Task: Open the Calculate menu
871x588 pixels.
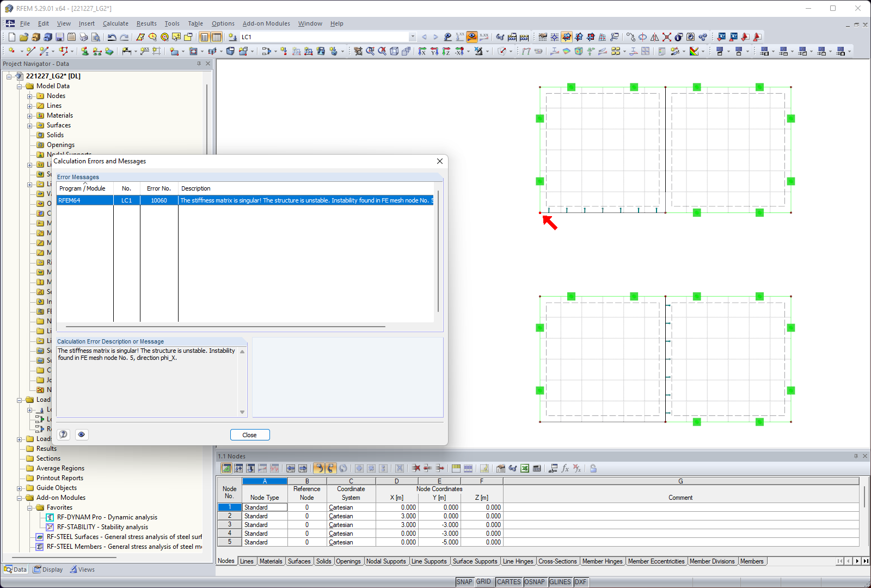Action: coord(115,23)
